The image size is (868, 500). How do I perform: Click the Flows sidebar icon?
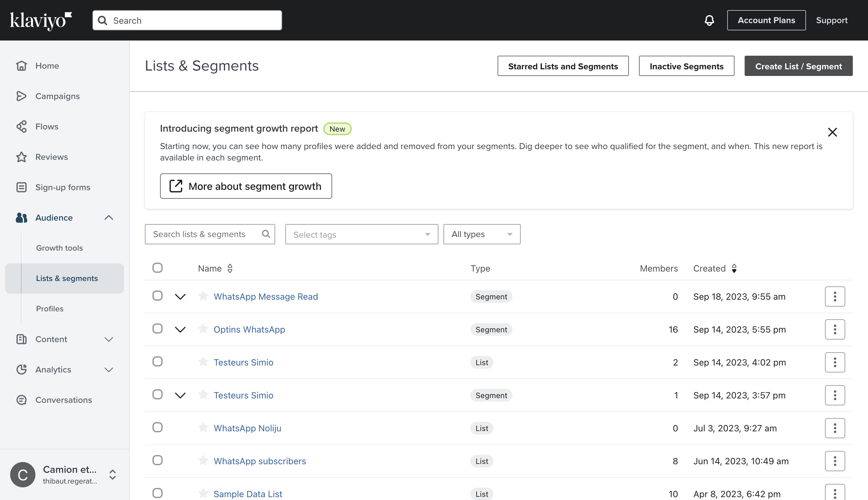(21, 126)
